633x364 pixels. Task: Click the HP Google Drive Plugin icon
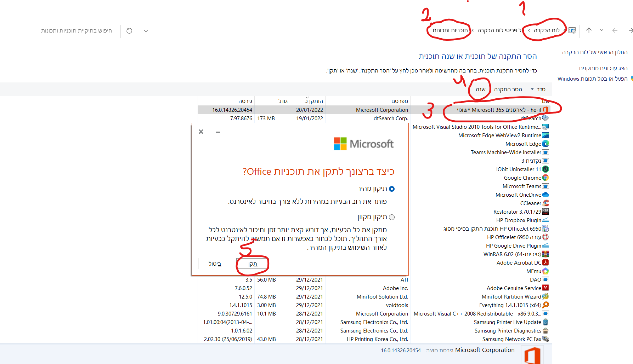click(546, 245)
